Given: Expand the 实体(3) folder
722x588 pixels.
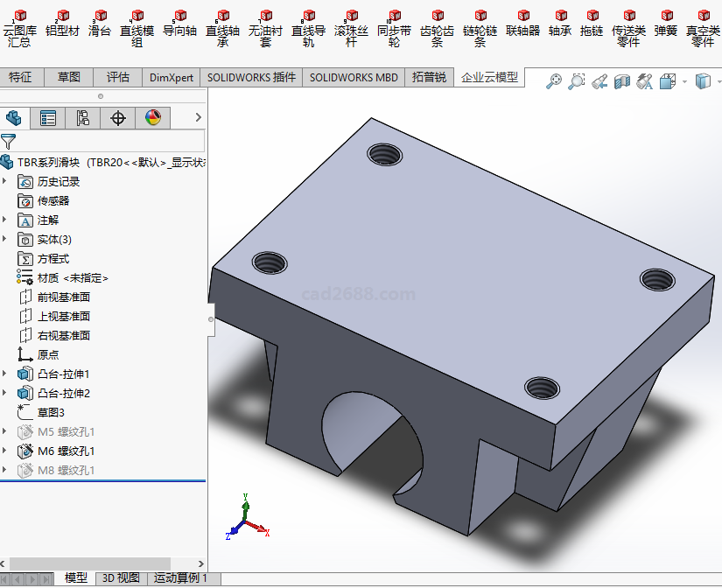Looking at the screenshot, I should [6, 239].
